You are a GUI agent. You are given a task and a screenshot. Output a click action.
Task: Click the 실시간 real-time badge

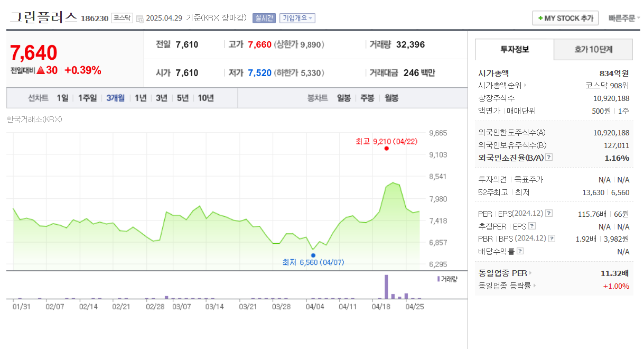tap(264, 18)
